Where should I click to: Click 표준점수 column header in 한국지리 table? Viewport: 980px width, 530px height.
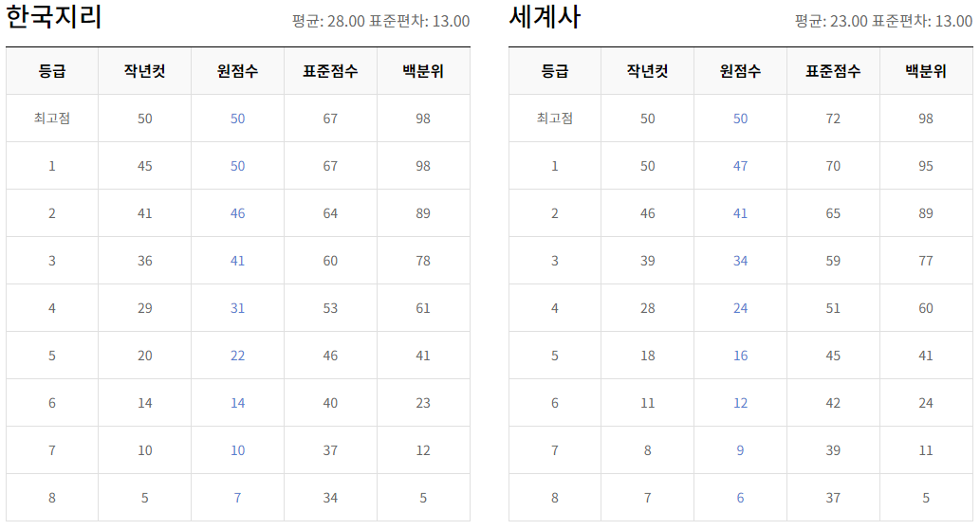330,71
